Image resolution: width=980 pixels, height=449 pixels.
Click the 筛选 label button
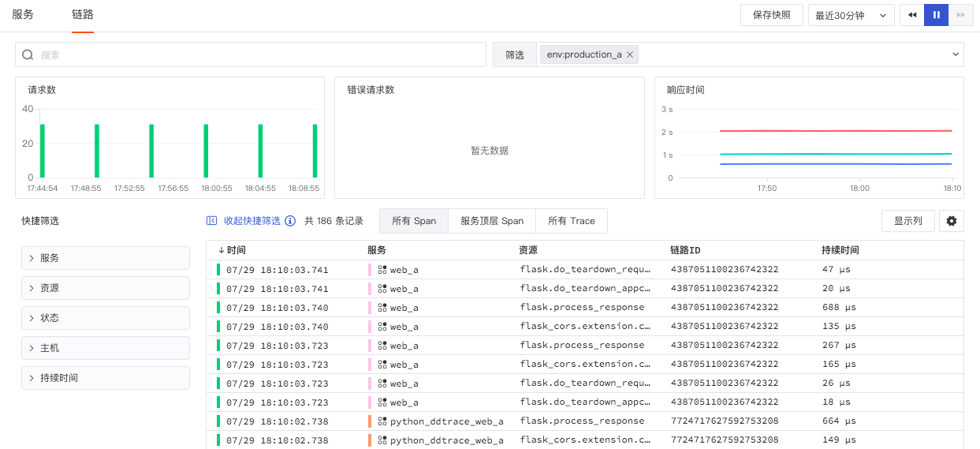515,54
